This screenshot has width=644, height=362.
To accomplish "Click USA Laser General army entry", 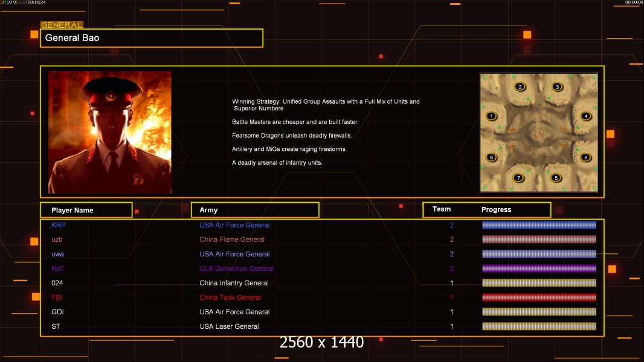I will click(x=229, y=326).
